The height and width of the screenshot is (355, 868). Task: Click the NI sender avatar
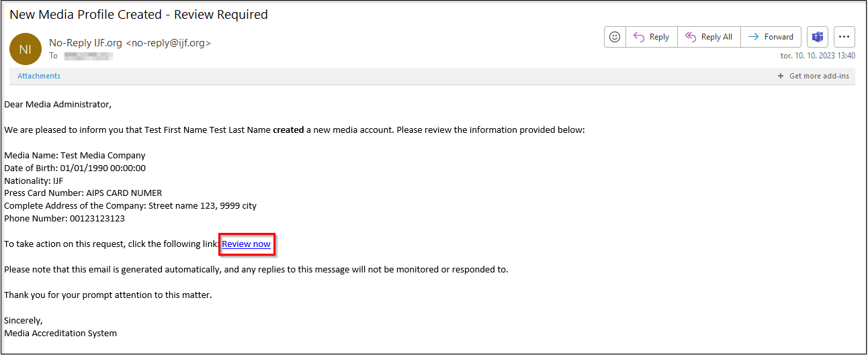pyautogui.click(x=26, y=49)
